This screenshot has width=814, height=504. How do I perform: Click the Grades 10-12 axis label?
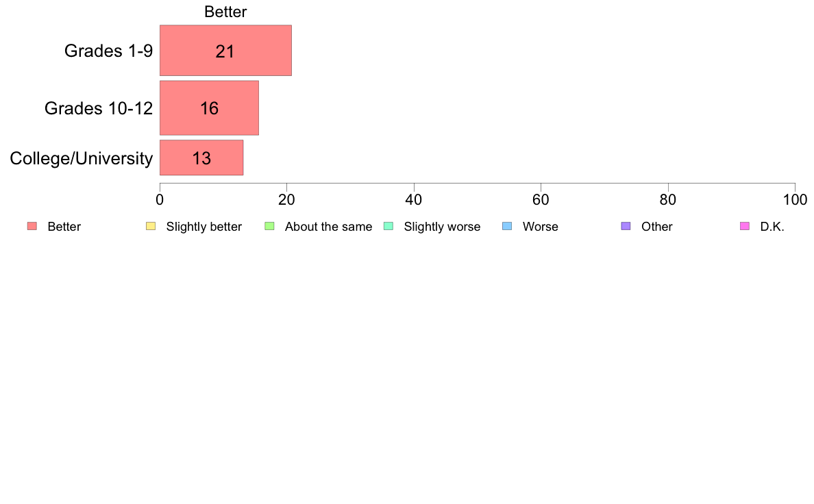click(99, 108)
